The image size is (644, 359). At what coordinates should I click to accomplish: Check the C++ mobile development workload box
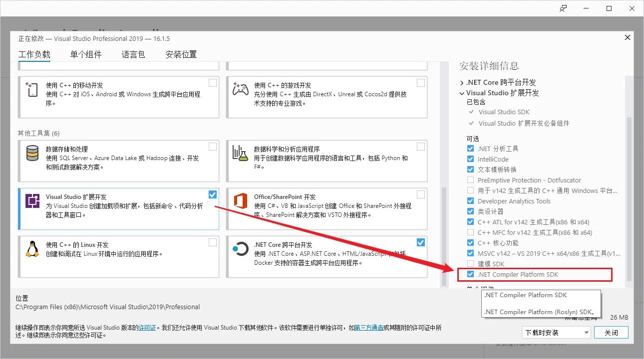pyautogui.click(x=213, y=83)
